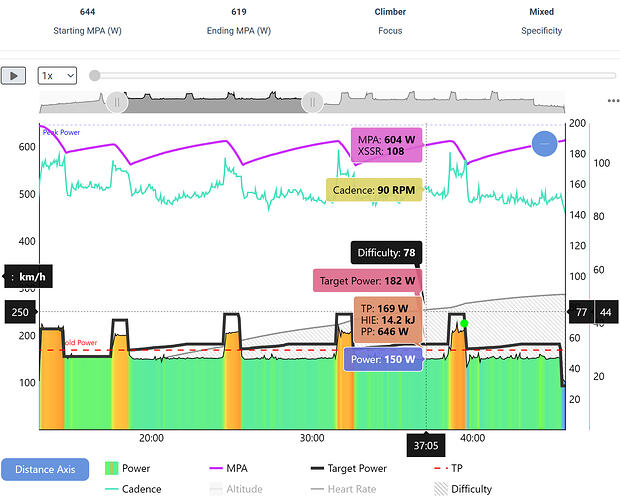Click the blue circle button on chart

pyautogui.click(x=545, y=143)
